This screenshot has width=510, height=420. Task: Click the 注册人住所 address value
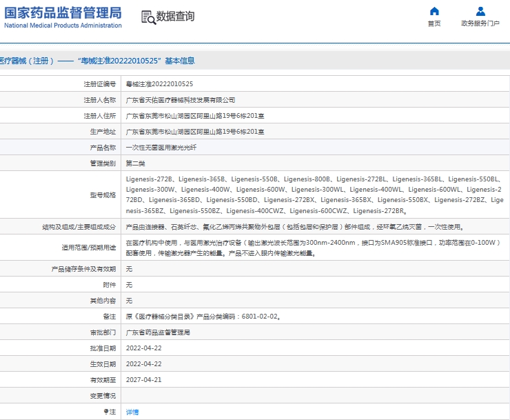195,116
